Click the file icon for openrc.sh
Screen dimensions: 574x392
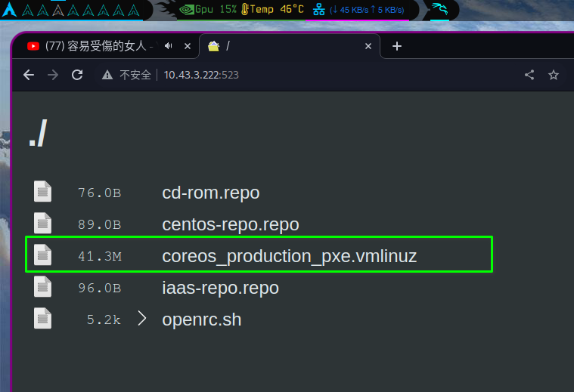coord(43,319)
